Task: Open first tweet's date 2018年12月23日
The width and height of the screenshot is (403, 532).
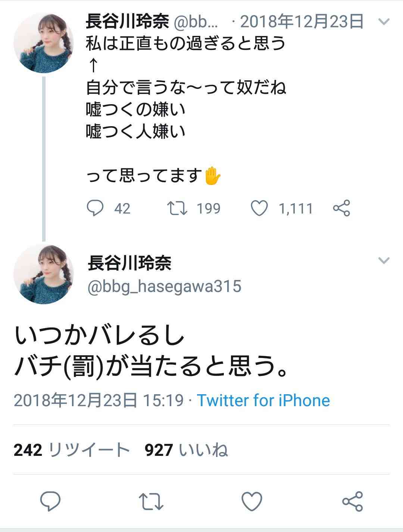Action: point(302,22)
